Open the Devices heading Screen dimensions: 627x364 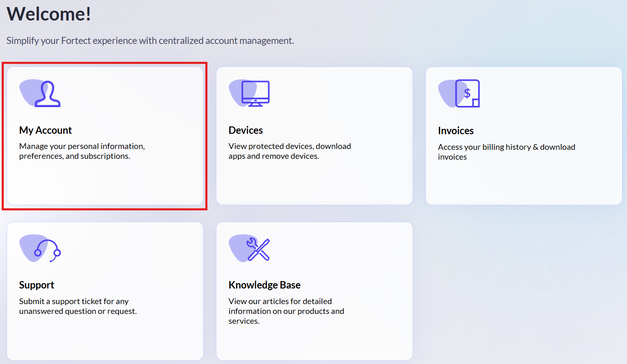pos(246,130)
